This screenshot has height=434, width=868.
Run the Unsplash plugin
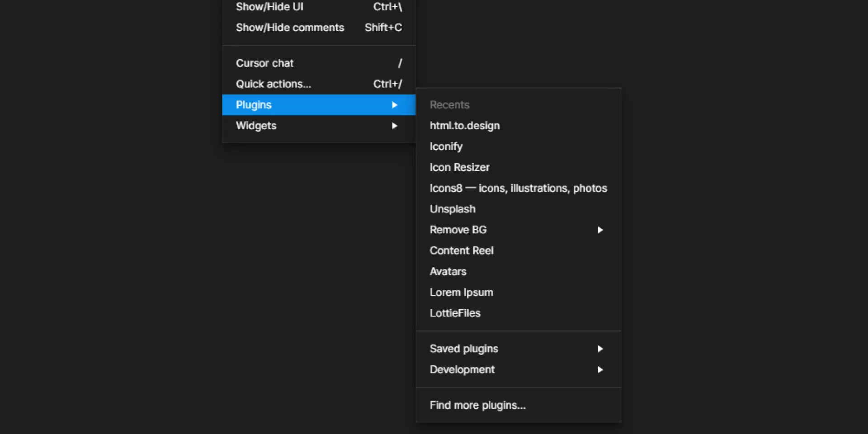[x=519, y=209]
